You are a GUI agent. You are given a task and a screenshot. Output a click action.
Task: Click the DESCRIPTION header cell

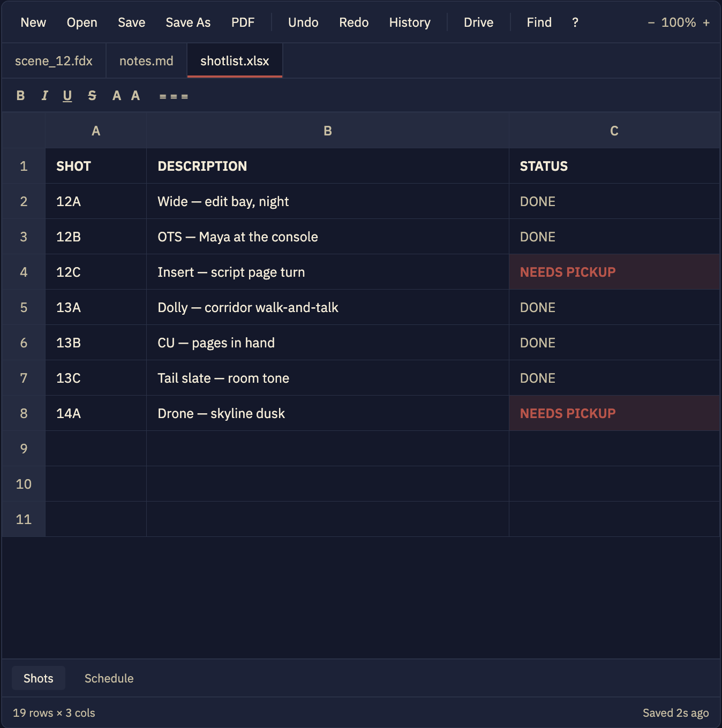coord(328,166)
